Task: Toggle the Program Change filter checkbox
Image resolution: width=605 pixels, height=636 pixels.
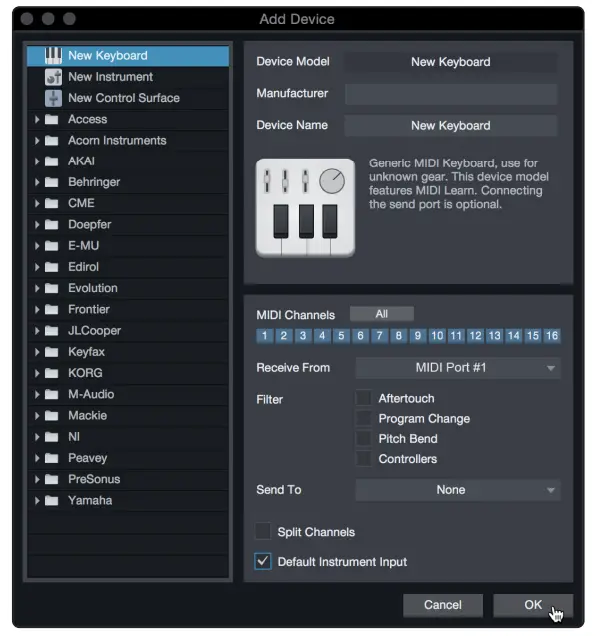Action: 363,418
